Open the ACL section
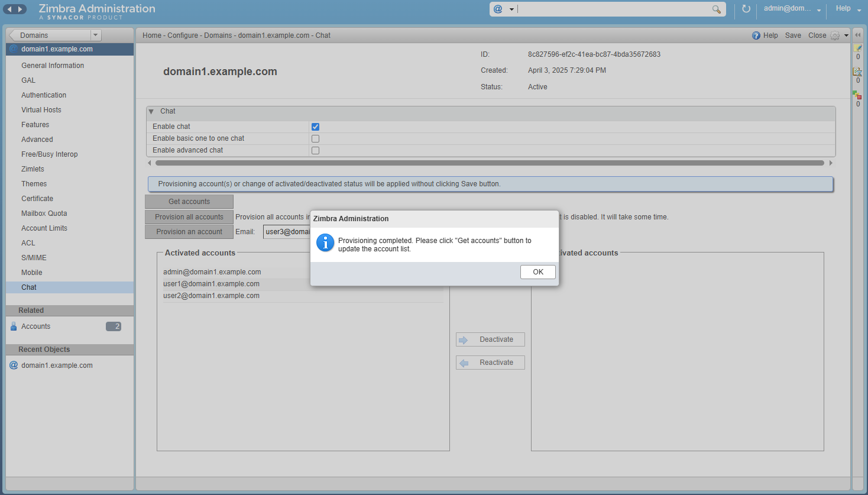 (x=28, y=243)
